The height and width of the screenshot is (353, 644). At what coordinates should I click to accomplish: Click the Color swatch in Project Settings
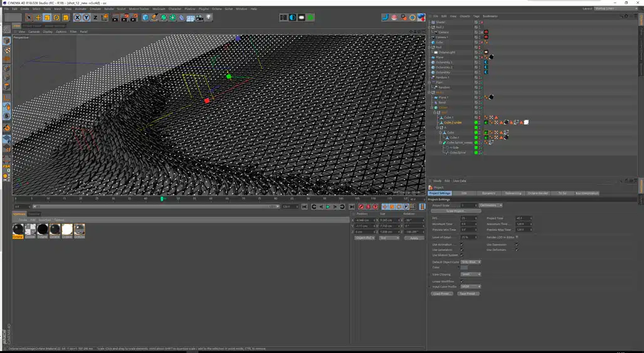tap(465, 268)
